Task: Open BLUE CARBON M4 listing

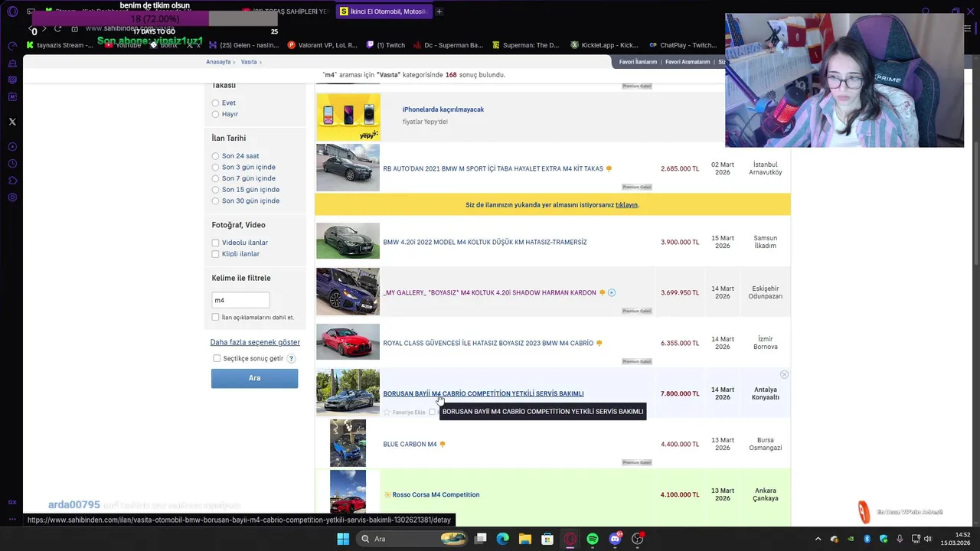Action: coord(410,444)
